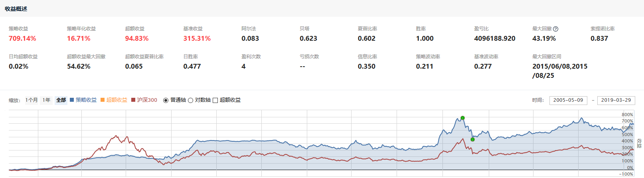Click the orange 超额收益 legend square
Viewport: 644px width, 178px height.
[103, 100]
